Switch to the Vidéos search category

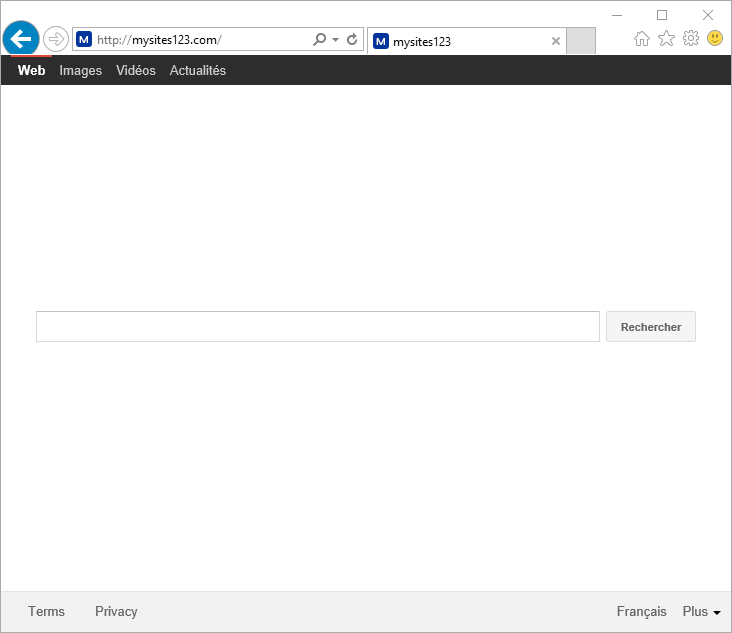(136, 70)
